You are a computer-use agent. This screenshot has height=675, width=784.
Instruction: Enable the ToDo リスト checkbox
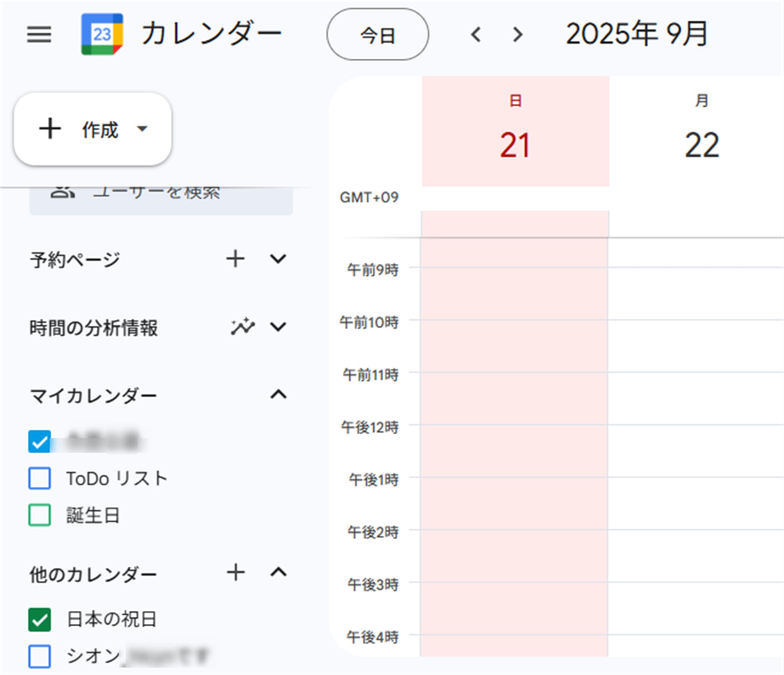(39, 478)
